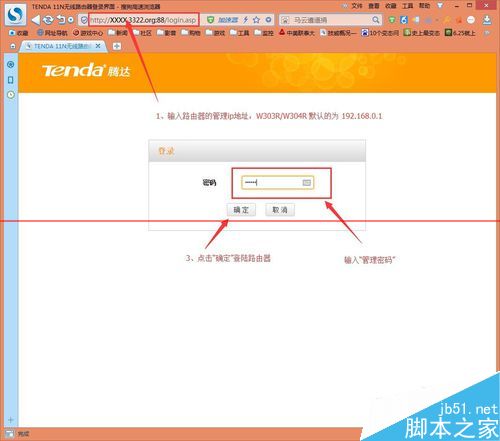
Task: Open the 史上最变态 bookmark
Action: pyautogui.click(x=422, y=33)
